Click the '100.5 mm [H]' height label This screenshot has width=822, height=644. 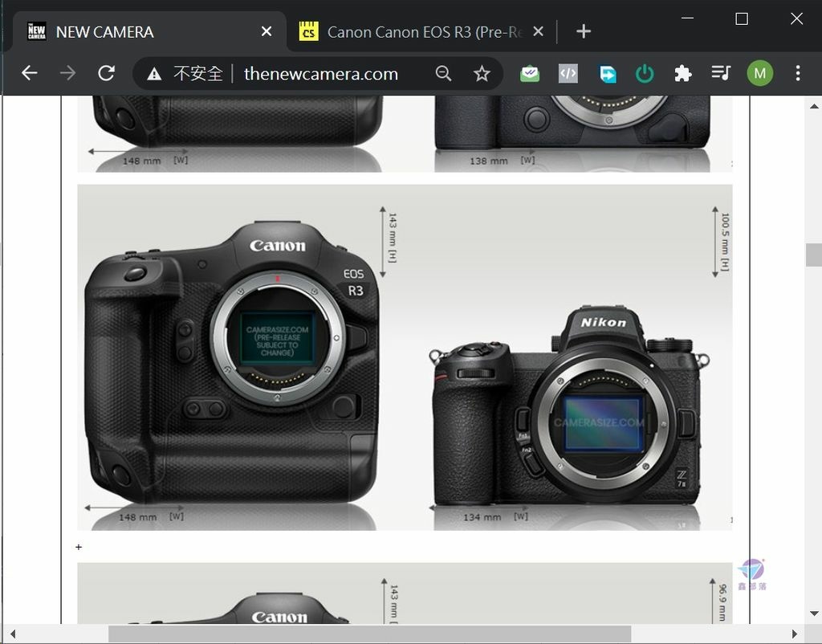click(x=725, y=241)
